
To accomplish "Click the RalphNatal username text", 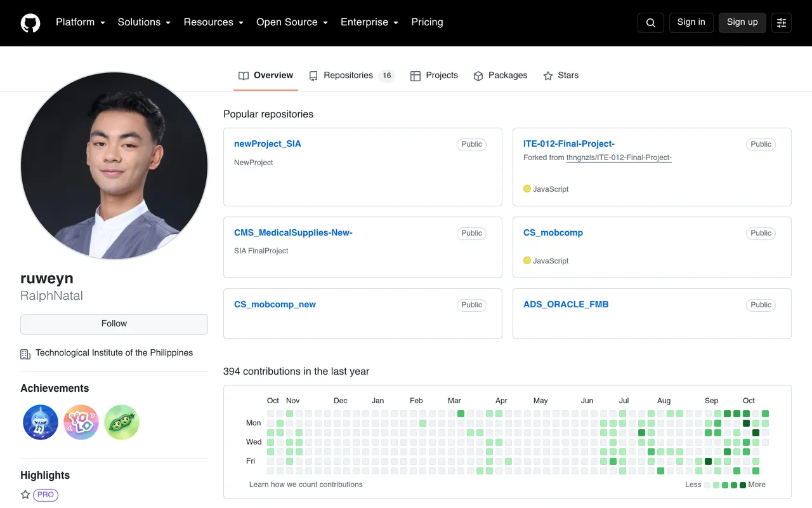I will pos(51,296).
